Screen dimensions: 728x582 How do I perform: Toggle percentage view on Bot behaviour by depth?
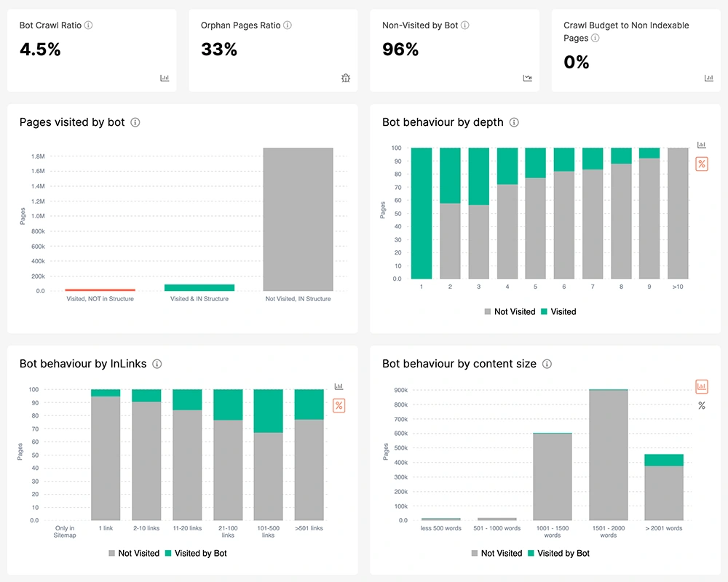click(x=702, y=164)
